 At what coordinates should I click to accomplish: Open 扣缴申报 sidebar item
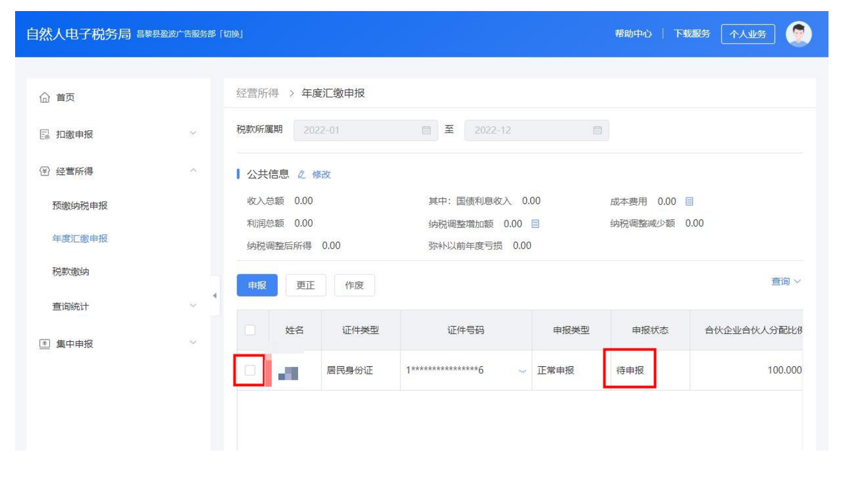coord(74,134)
